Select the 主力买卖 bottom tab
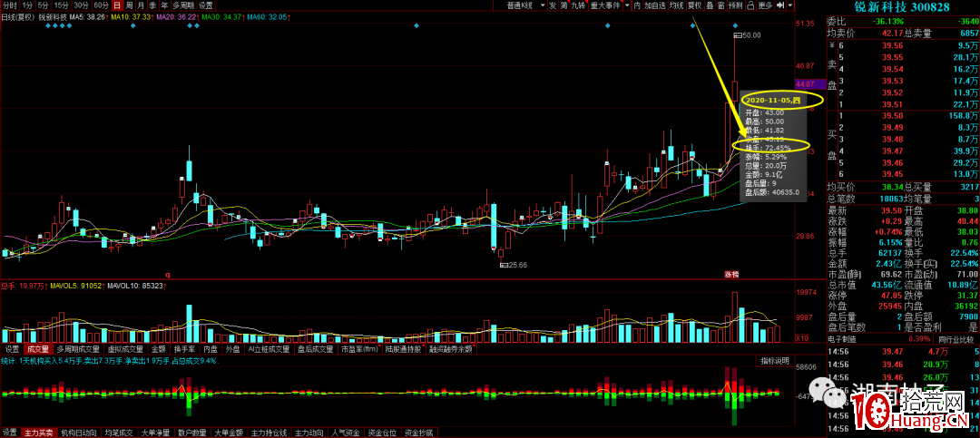Screen dimensions: 980x438 pos(39,433)
